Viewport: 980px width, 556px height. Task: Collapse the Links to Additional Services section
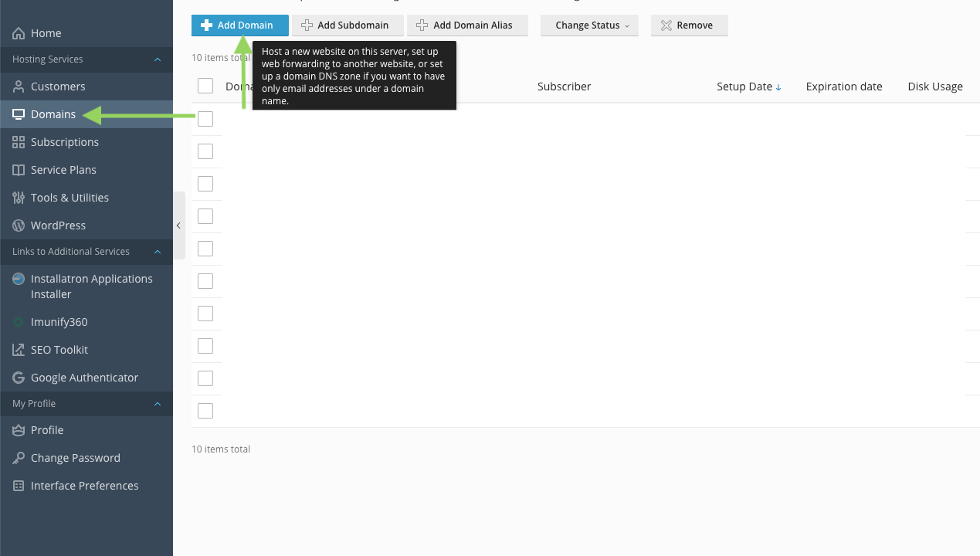(158, 252)
